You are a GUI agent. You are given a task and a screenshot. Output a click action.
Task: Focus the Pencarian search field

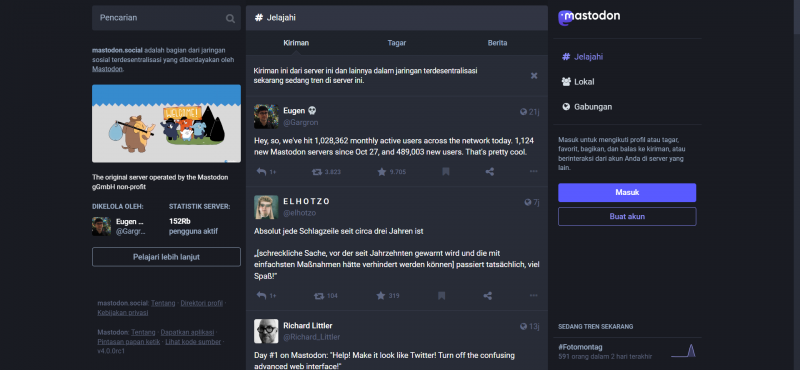tap(166, 18)
